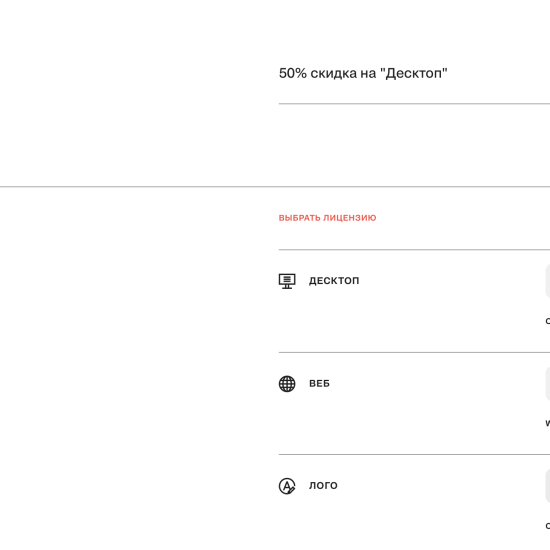The width and height of the screenshot is (550, 550).
Task: Click the divider line below ВЫБРАТЬ ЛИЦЕНЗИЮ heading
Action: (414, 250)
